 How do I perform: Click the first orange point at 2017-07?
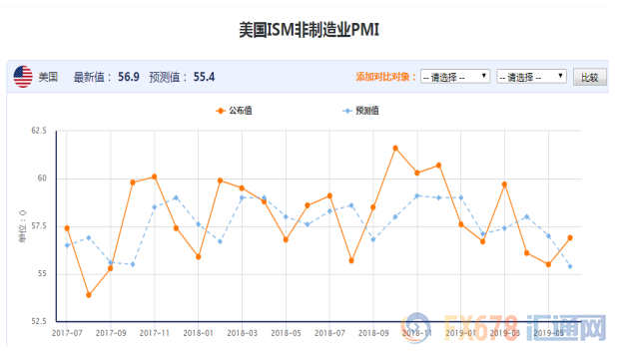pyautogui.click(x=67, y=228)
